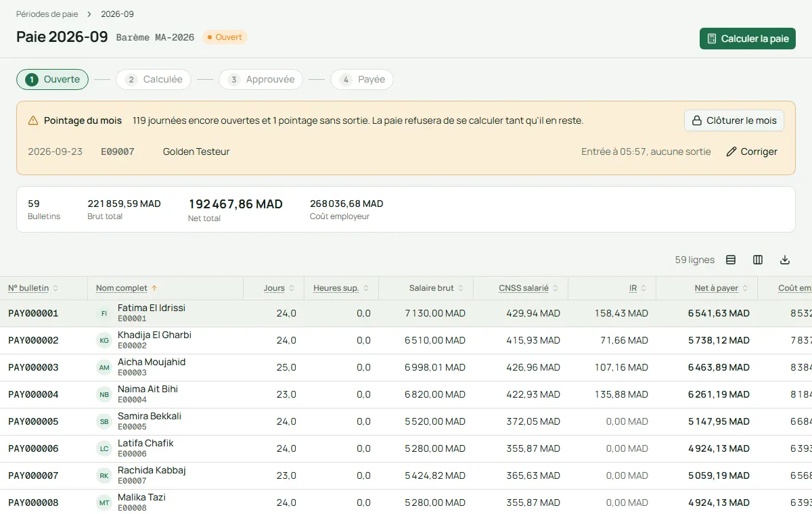812x514 pixels.
Task: Click the AM avatar for Aicha Moujahid
Action: [x=104, y=367]
